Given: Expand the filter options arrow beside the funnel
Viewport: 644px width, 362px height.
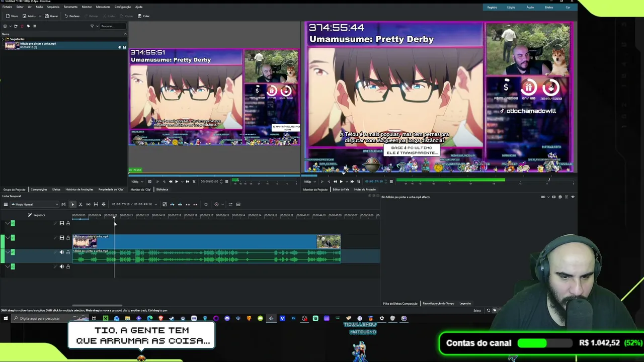Looking at the screenshot, I should pos(97,26).
